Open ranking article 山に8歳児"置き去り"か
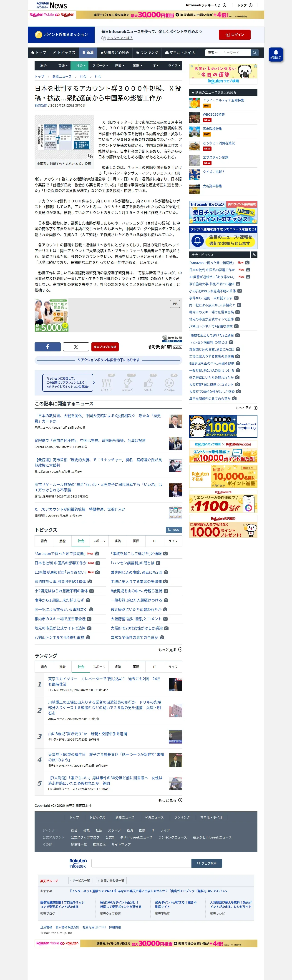 click(88, 734)
